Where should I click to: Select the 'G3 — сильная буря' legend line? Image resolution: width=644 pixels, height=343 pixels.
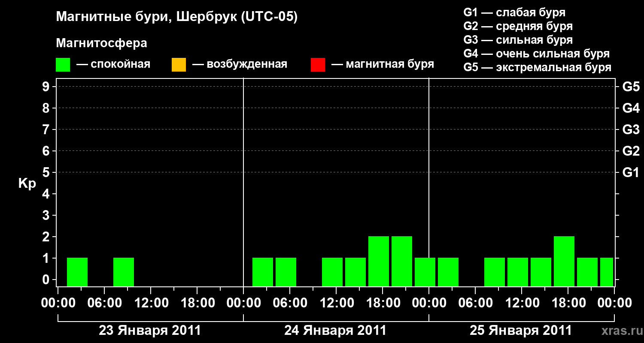point(518,39)
